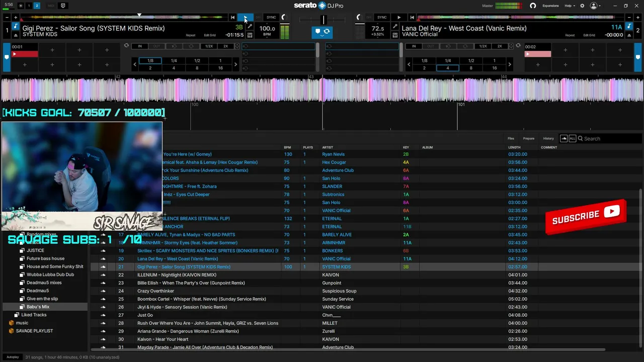Switch to 1 deck layout
The width and height of the screenshot is (644, 362).
[x=29, y=6]
